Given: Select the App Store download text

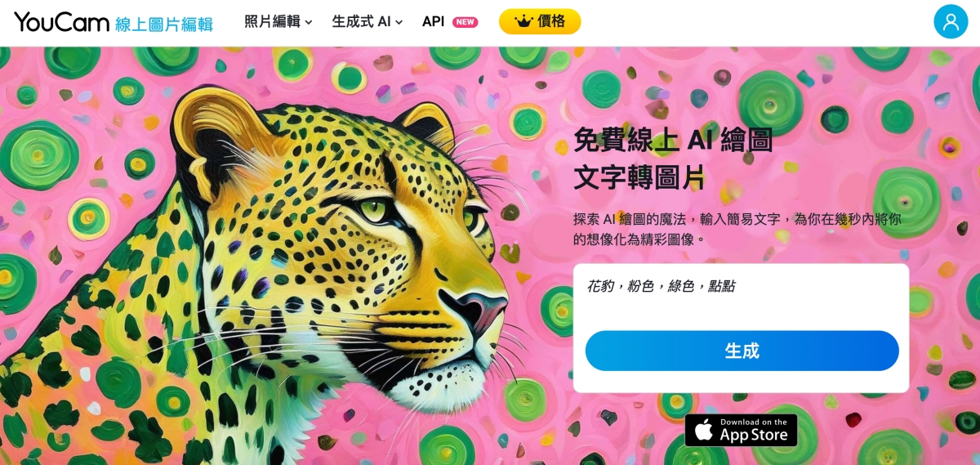Looking at the screenshot, I should [754, 431].
